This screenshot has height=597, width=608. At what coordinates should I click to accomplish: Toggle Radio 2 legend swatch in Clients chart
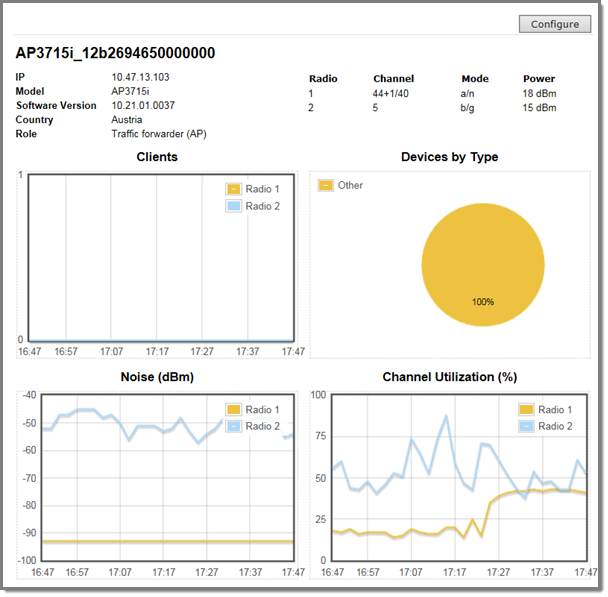(x=233, y=206)
